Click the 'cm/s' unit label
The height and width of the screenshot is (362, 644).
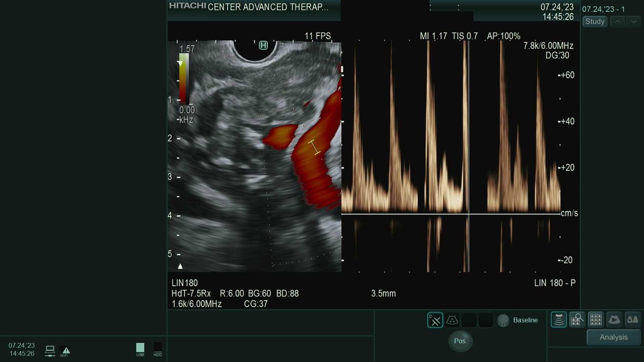569,213
